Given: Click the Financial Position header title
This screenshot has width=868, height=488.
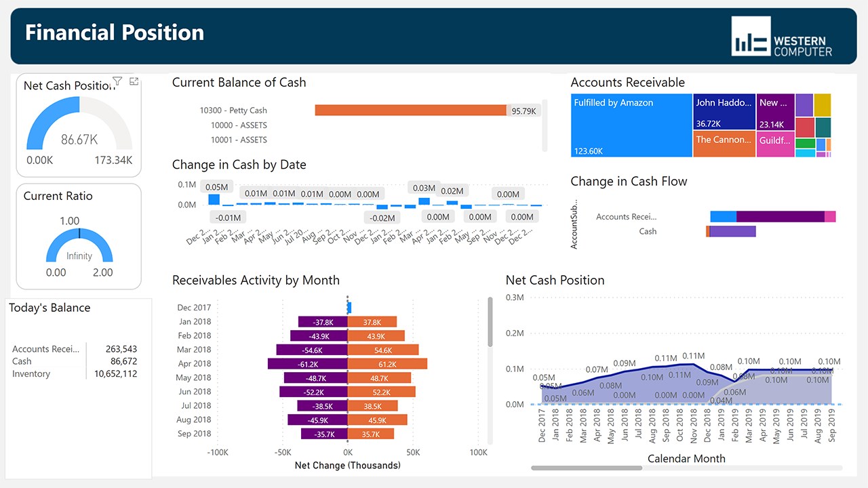Looking at the screenshot, I should tap(115, 33).
